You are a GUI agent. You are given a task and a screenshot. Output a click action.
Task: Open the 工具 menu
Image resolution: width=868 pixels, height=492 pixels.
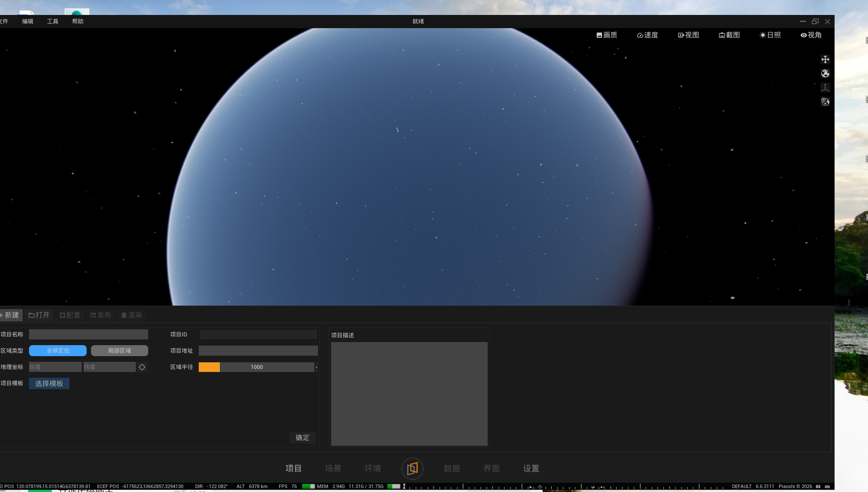[x=53, y=22]
